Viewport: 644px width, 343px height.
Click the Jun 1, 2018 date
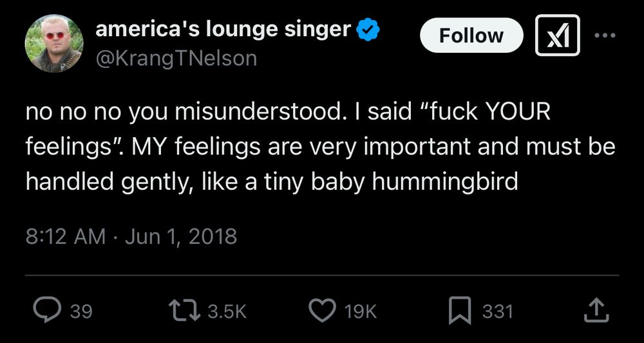tap(180, 236)
